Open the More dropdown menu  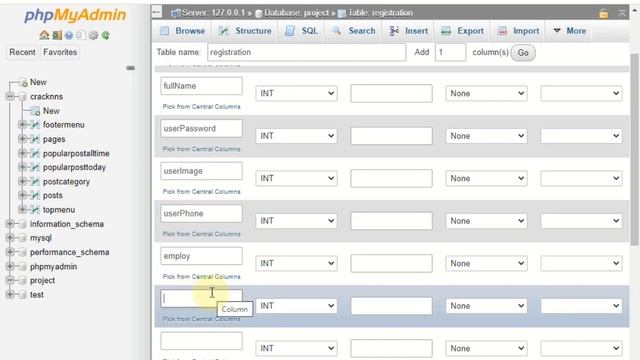(569, 31)
